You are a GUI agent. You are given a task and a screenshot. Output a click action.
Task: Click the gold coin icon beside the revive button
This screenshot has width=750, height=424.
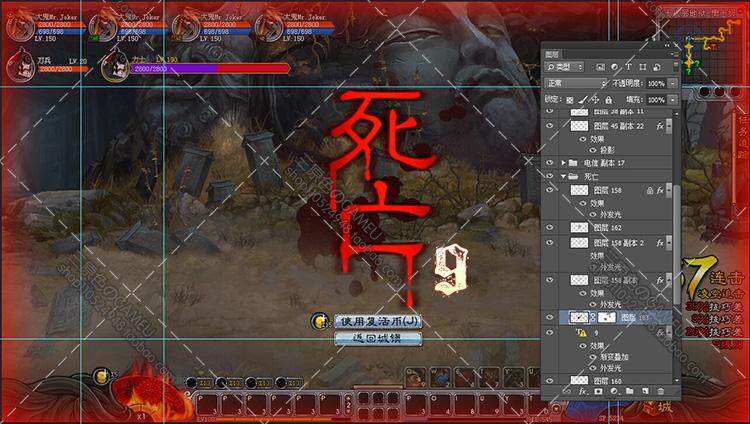coord(320,321)
